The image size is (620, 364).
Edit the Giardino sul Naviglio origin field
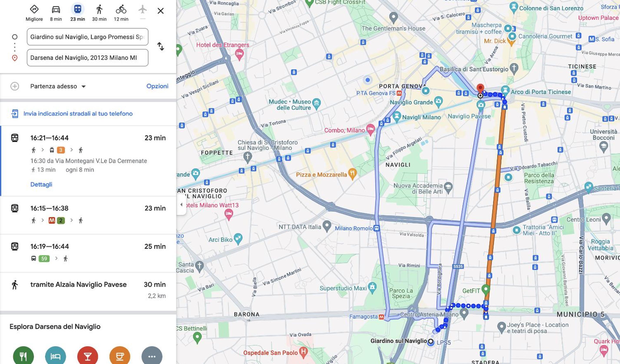pos(87,37)
